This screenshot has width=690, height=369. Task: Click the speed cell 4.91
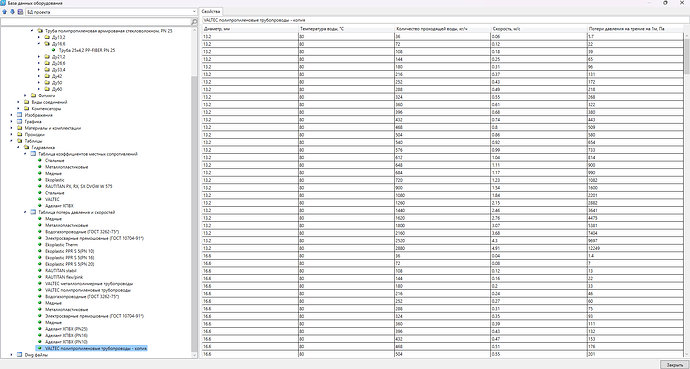click(539, 248)
